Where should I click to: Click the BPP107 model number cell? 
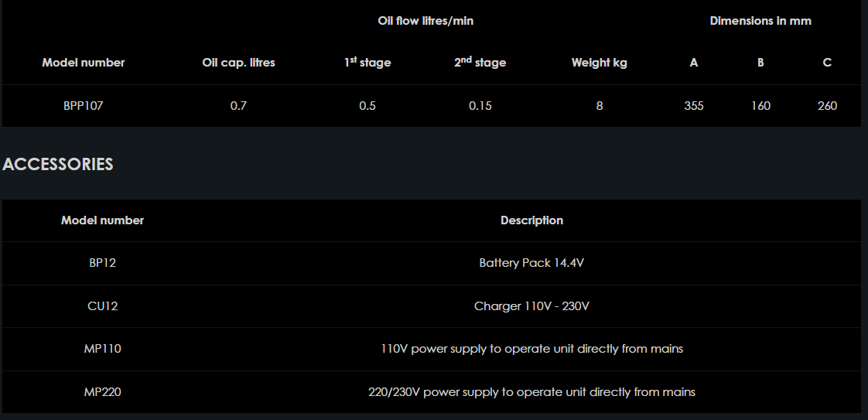tap(83, 106)
